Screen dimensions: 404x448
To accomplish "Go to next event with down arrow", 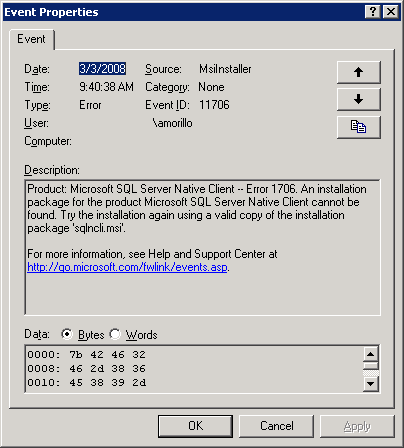I will [359, 99].
